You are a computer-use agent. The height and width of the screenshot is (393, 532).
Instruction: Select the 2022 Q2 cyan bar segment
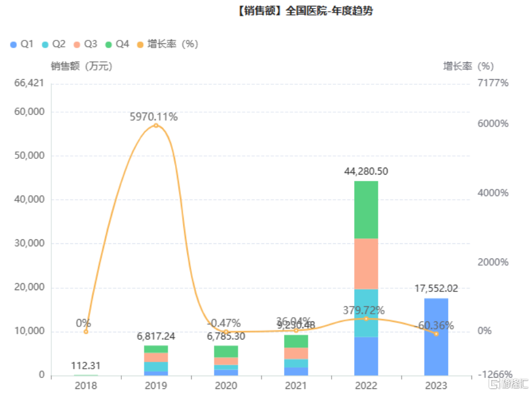tap(366, 313)
